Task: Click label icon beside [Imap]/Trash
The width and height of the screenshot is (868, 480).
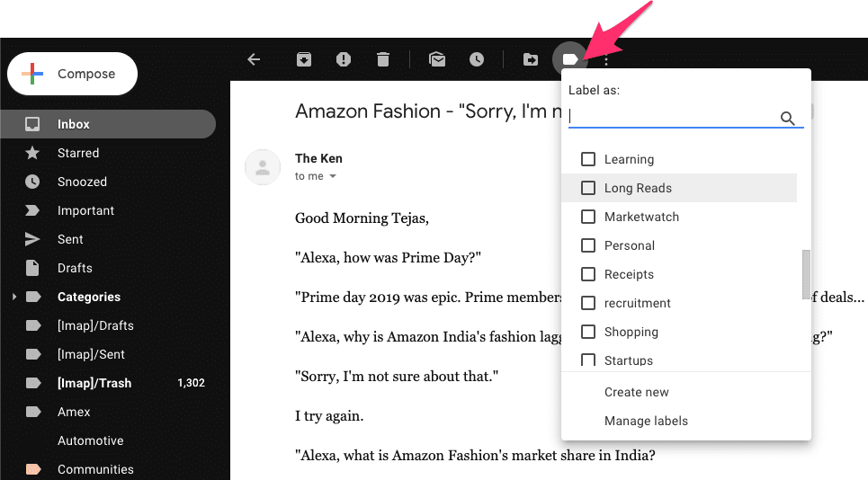Action: pyautogui.click(x=33, y=383)
